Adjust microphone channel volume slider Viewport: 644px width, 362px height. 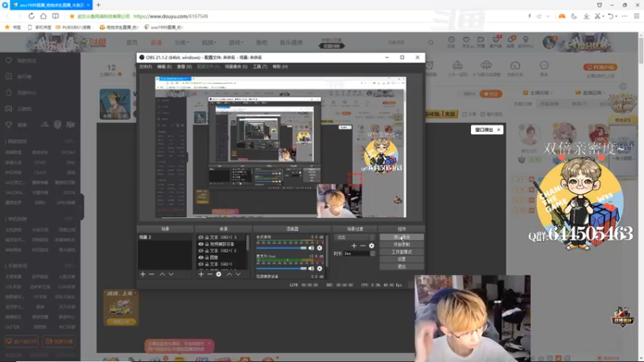click(x=281, y=269)
